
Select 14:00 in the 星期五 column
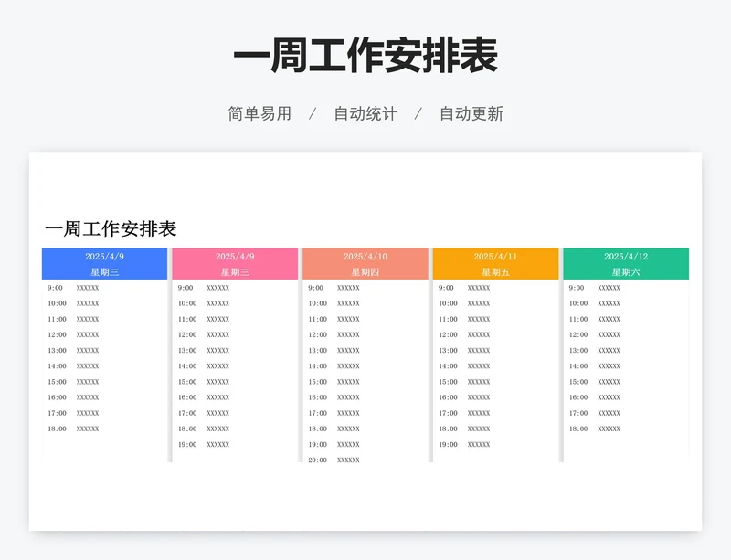pyautogui.click(x=448, y=366)
